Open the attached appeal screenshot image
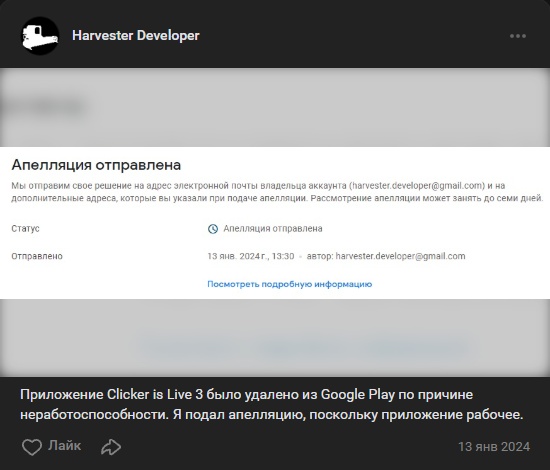The height and width of the screenshot is (470, 550). (275, 222)
